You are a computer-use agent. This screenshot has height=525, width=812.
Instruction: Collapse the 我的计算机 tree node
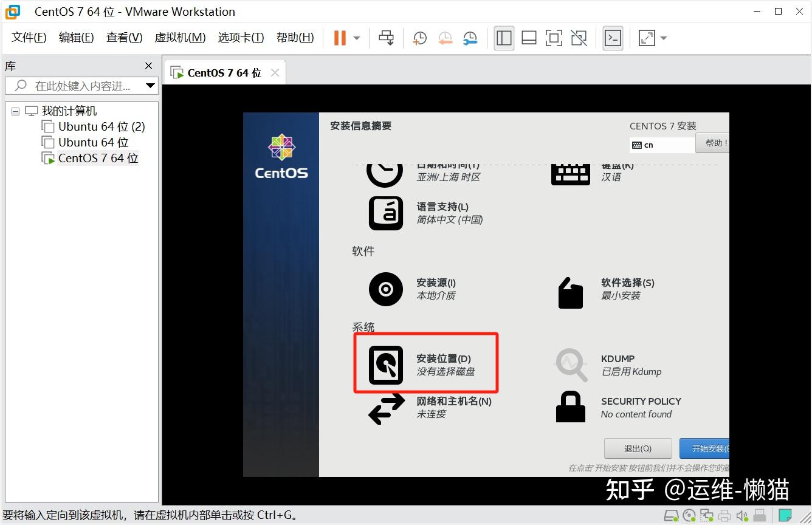pyautogui.click(x=15, y=112)
